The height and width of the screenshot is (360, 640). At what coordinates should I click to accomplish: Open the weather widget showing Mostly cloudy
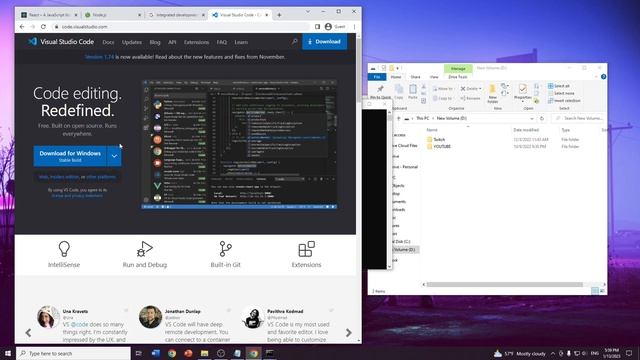(x=520, y=353)
